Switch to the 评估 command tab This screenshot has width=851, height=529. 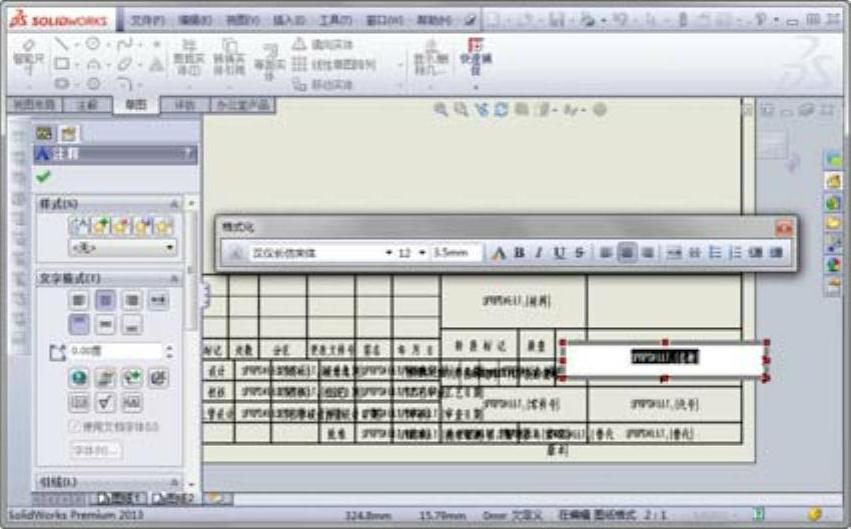tap(185, 105)
